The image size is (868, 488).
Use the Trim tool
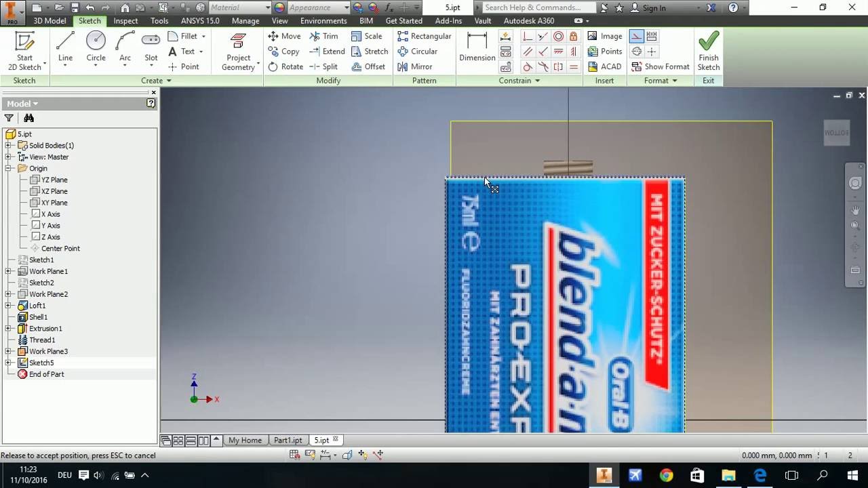coord(323,36)
